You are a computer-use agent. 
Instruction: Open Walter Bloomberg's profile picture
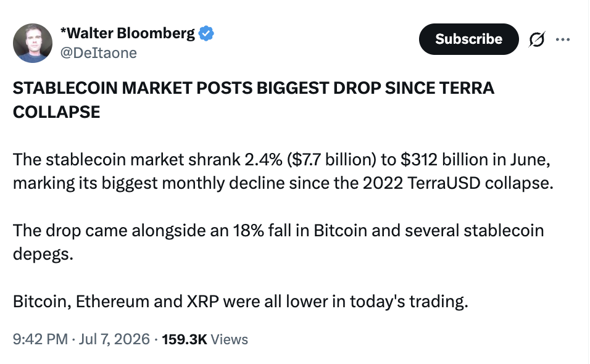pyautogui.click(x=33, y=43)
